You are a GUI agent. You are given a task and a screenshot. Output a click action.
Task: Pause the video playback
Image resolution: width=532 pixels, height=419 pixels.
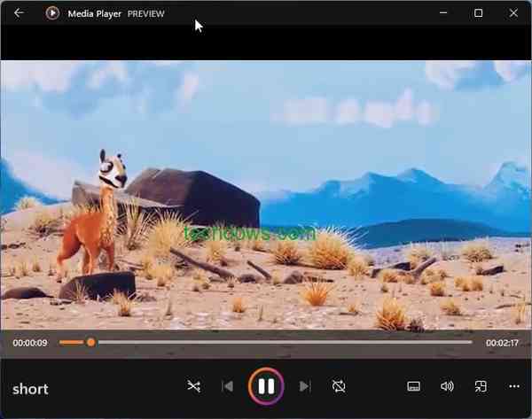(266, 386)
